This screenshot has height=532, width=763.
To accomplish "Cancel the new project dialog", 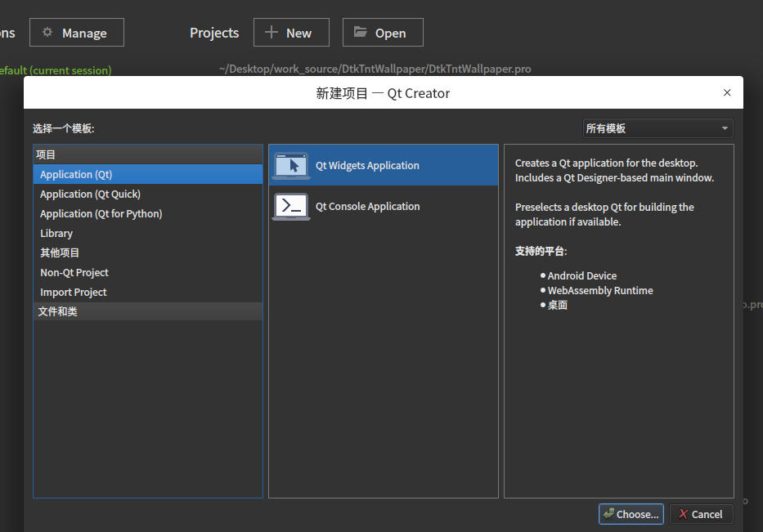I will click(701, 514).
